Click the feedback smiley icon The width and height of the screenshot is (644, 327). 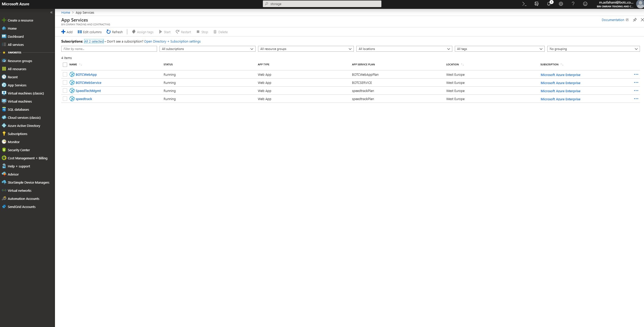585,4
